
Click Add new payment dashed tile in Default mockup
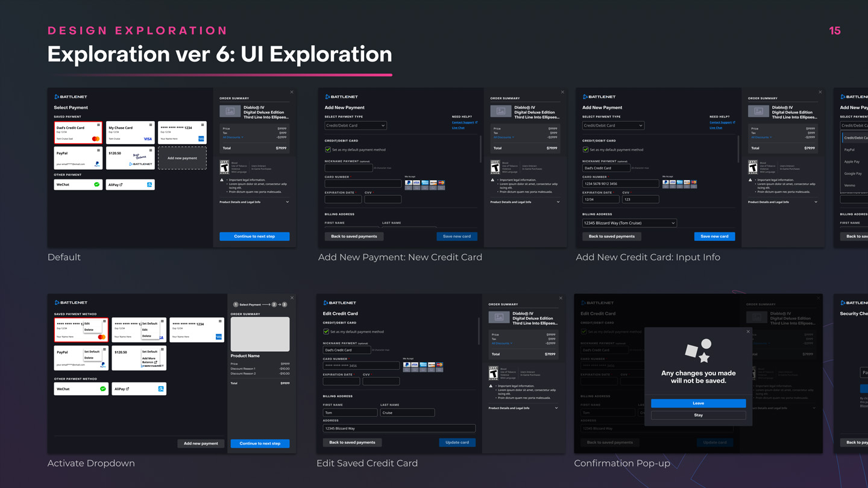click(x=182, y=158)
